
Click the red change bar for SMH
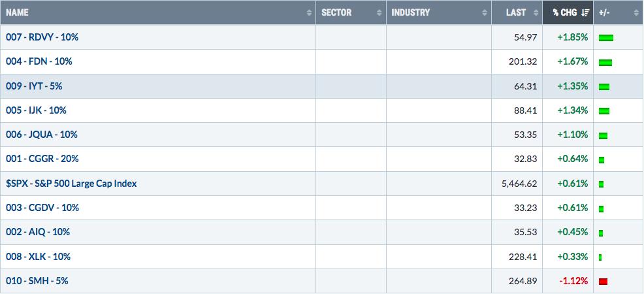point(603,282)
